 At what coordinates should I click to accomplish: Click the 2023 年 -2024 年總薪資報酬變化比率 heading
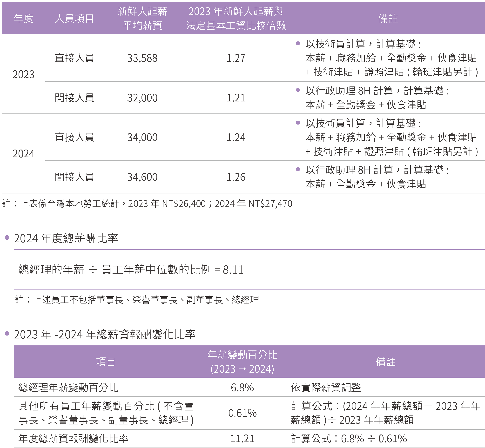[x=105, y=334]
